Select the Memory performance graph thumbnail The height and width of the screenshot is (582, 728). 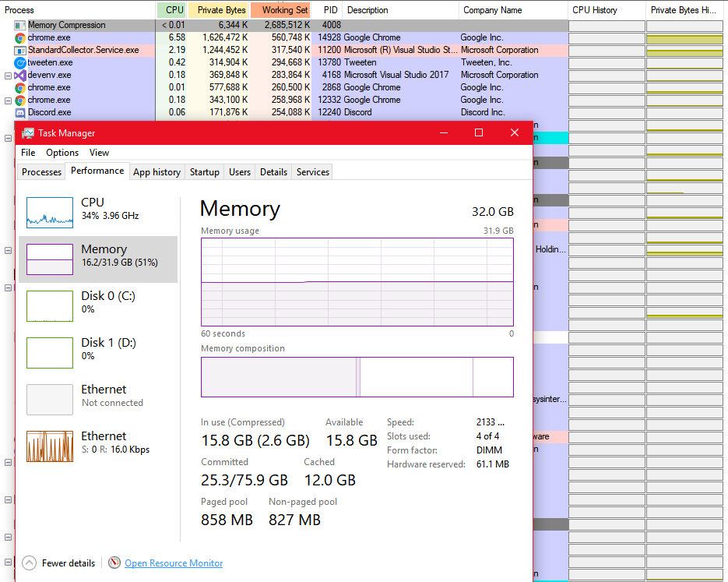[50, 259]
